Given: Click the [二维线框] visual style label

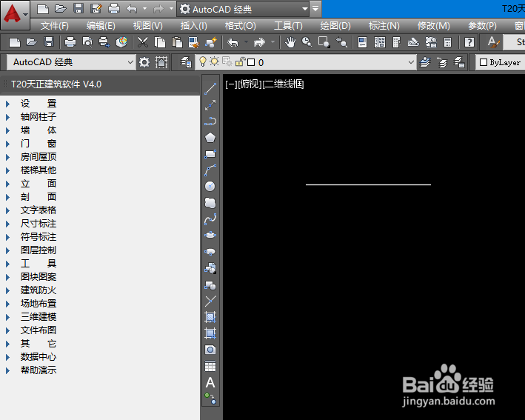Looking at the screenshot, I should 284,84.
